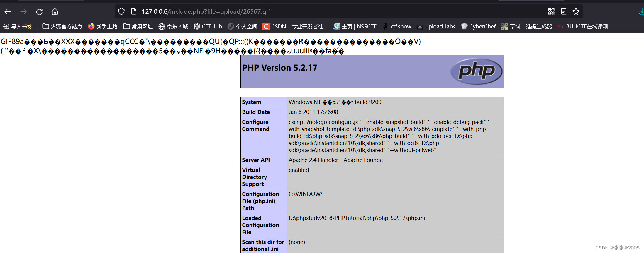
Task: Click the GIF89a garbled header text
Action: 211,46
